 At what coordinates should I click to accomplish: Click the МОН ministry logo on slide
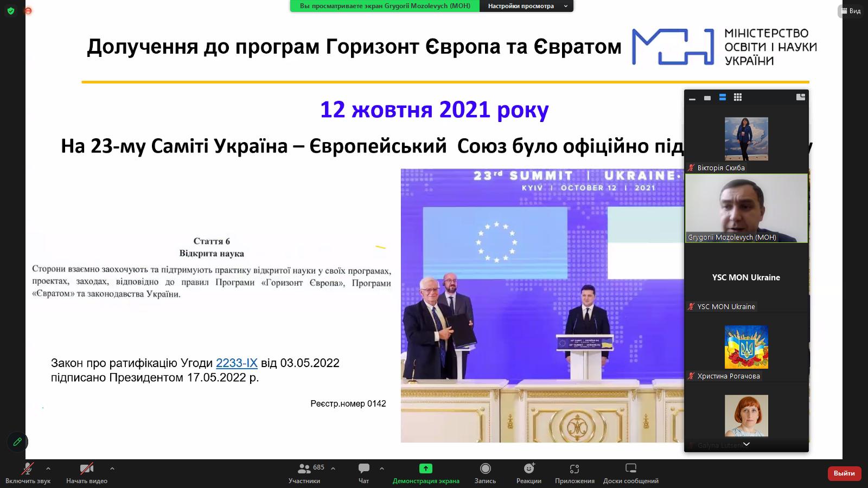725,47
